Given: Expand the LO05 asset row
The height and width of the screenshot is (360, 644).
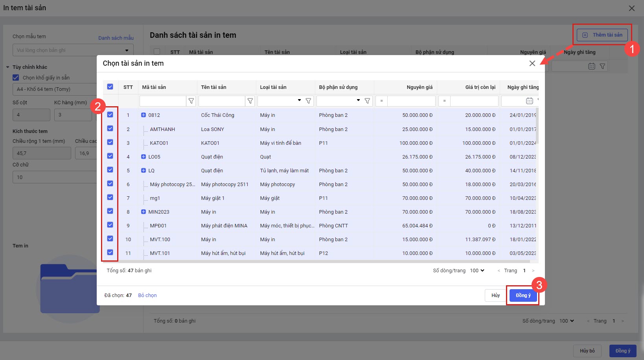Looking at the screenshot, I should 144,157.
